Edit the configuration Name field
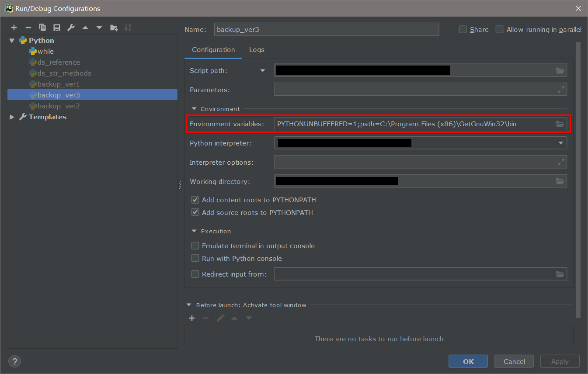 [x=326, y=29]
